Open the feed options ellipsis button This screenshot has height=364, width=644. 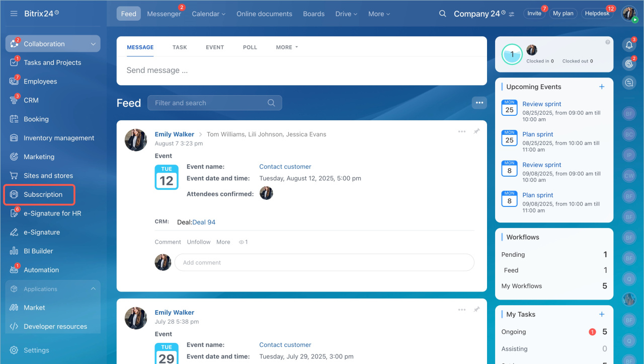pyautogui.click(x=479, y=103)
